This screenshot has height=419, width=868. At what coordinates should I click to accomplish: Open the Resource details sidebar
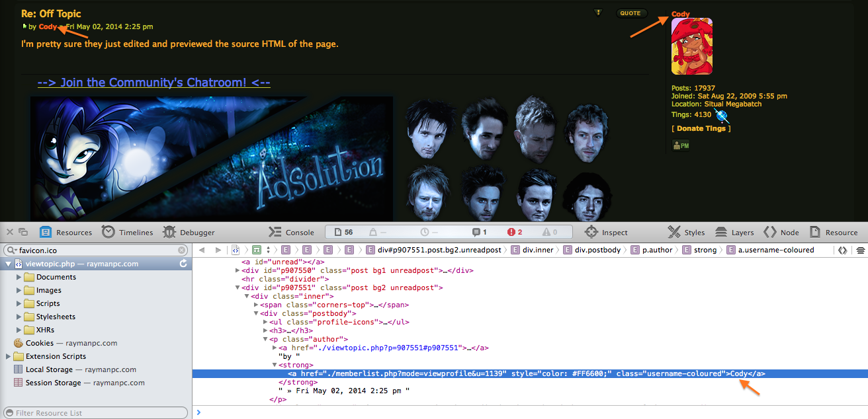pyautogui.click(x=833, y=232)
